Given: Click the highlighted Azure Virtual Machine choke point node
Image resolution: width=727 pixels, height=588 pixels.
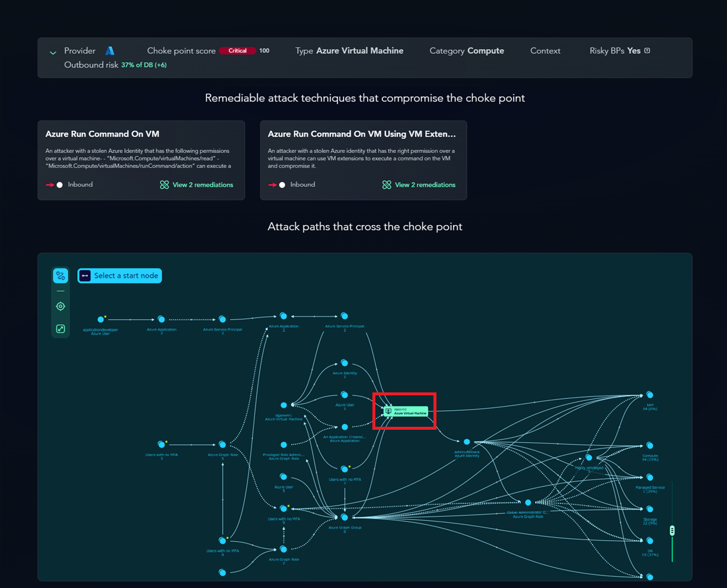Looking at the screenshot, I should click(x=406, y=411).
